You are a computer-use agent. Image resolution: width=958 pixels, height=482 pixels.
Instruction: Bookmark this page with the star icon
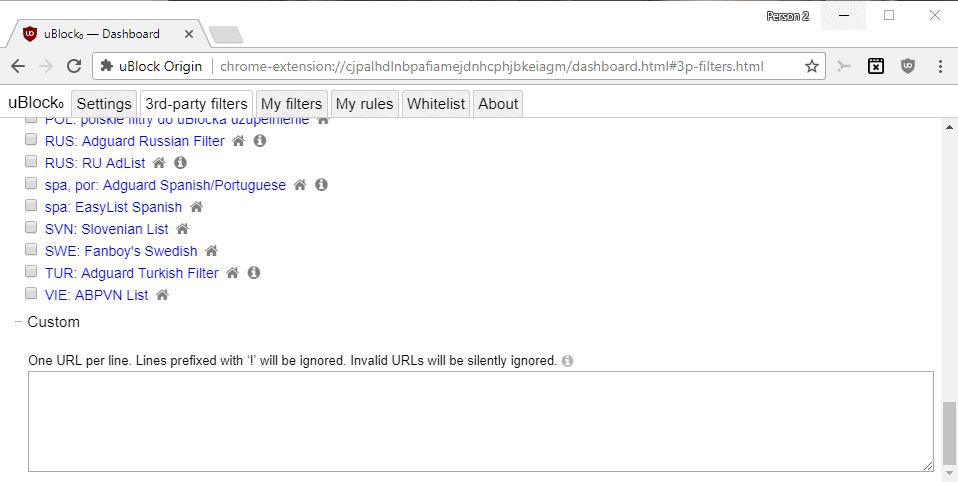click(811, 67)
